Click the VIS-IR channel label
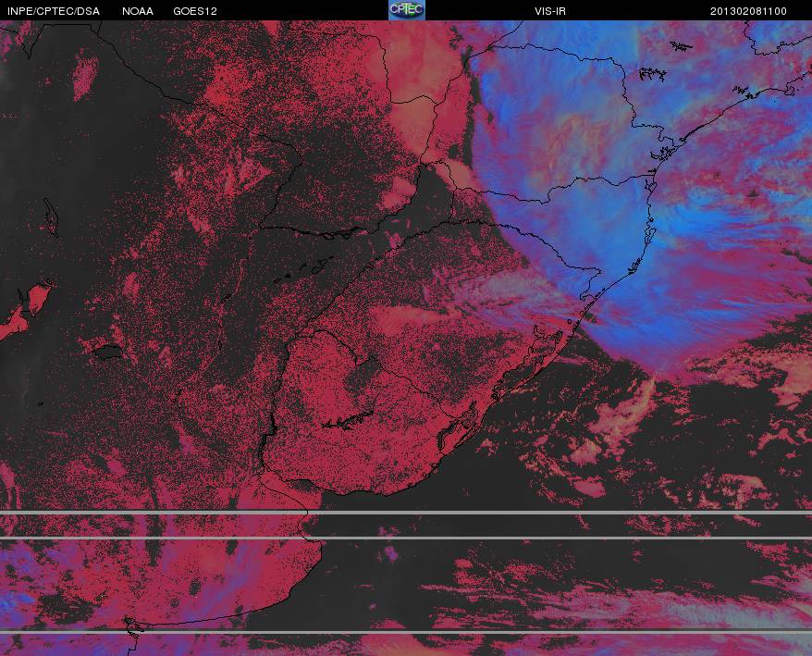This screenshot has width=812, height=656. click(x=550, y=11)
